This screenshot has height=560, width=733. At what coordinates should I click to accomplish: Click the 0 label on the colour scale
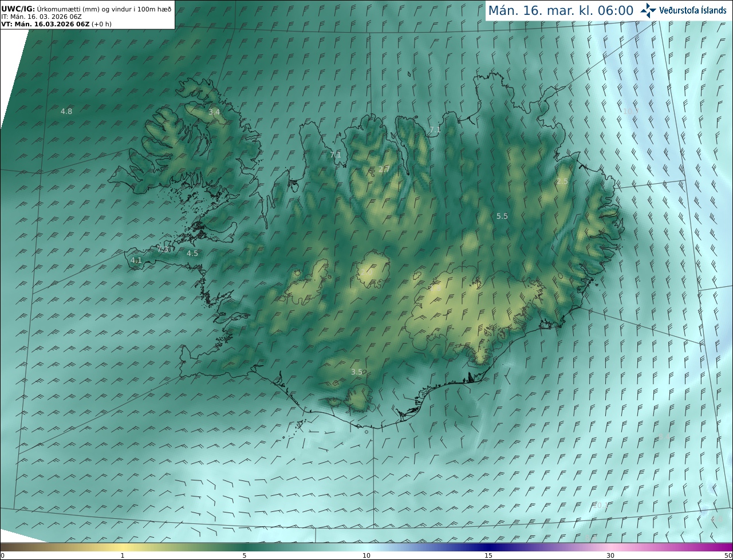(2, 555)
